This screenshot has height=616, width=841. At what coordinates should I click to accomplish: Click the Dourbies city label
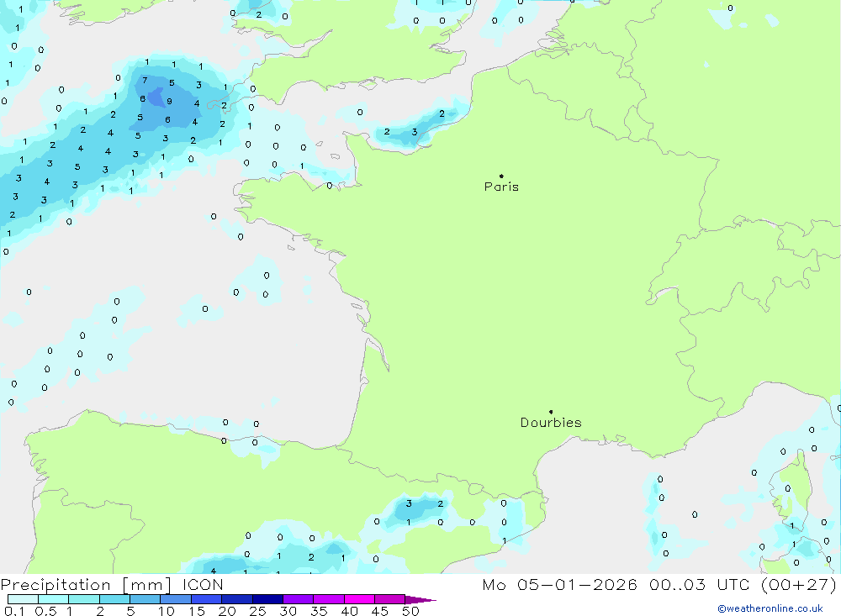point(551,423)
